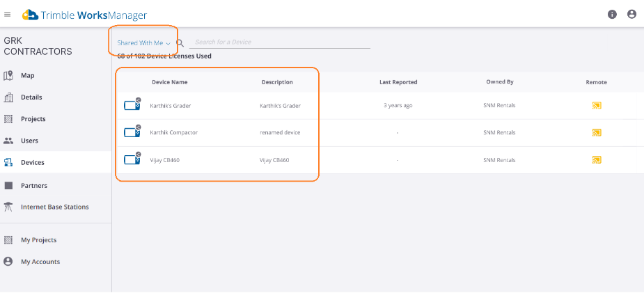Start remote session for Vijay CB460
The width and height of the screenshot is (644, 293).
coord(597,160)
